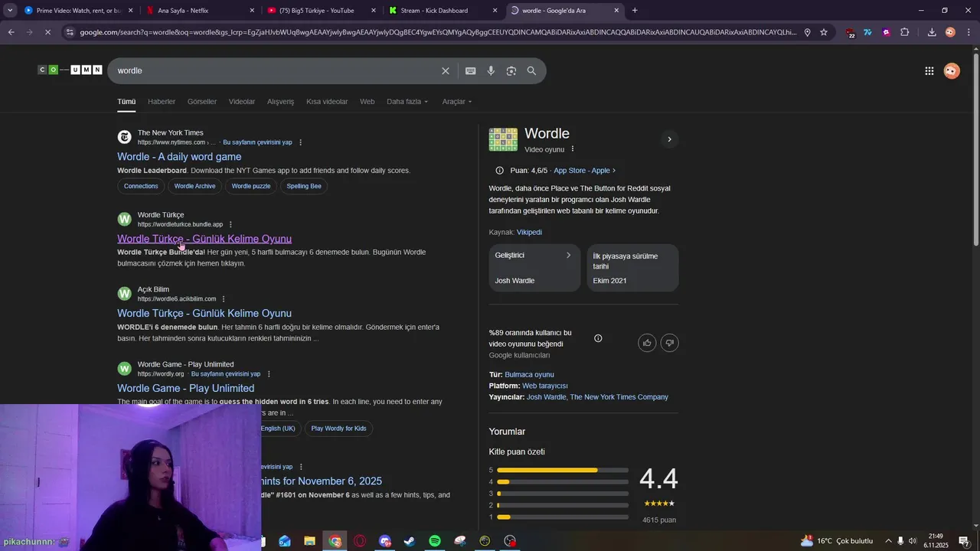Screen dimensions: 980x551
Task: Open the extension showing badge 22
Action: click(851, 33)
